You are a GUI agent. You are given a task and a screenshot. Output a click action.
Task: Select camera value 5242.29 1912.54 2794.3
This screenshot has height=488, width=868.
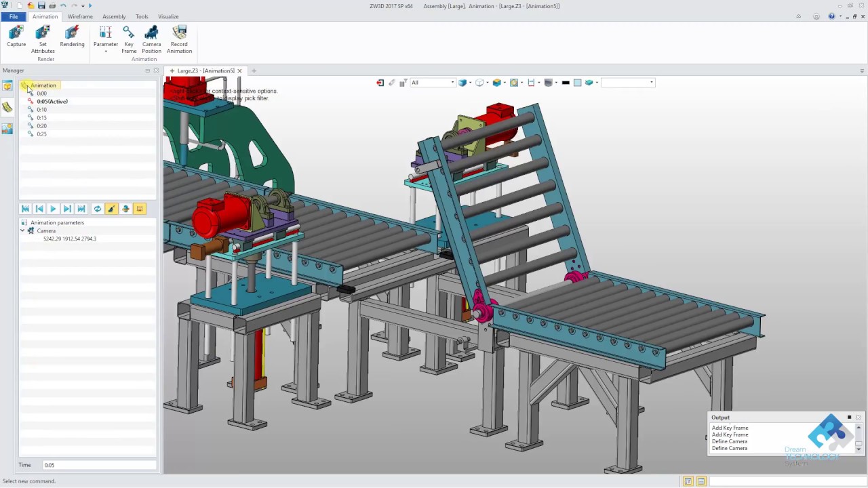70,239
